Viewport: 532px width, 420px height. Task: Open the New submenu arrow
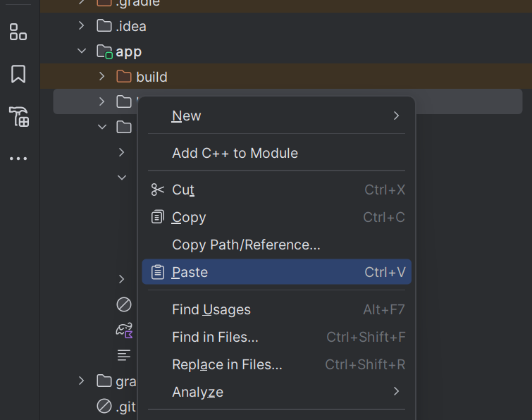pyautogui.click(x=396, y=116)
